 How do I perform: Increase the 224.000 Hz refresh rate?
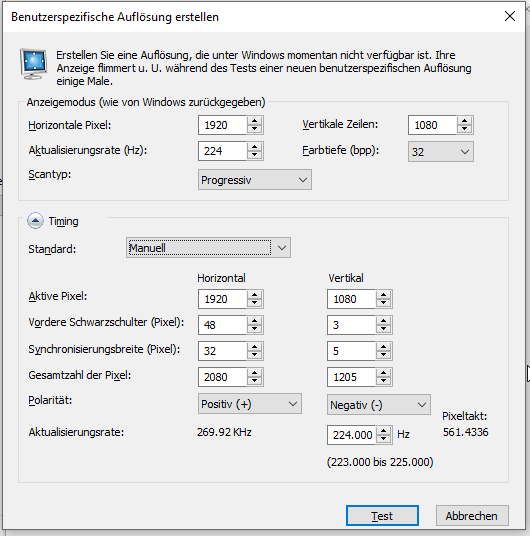click(383, 430)
